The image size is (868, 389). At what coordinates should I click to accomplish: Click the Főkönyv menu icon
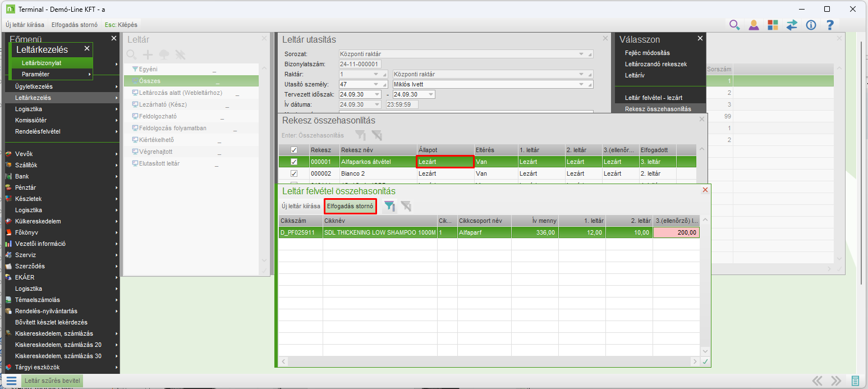click(x=8, y=232)
